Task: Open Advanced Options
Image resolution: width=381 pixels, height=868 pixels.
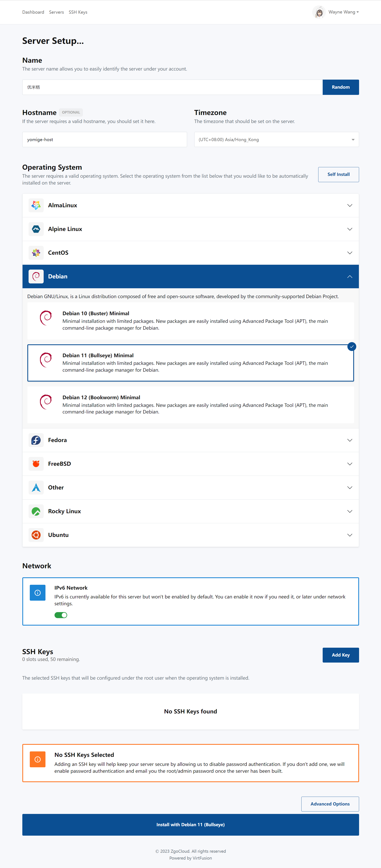Action: [x=330, y=804]
